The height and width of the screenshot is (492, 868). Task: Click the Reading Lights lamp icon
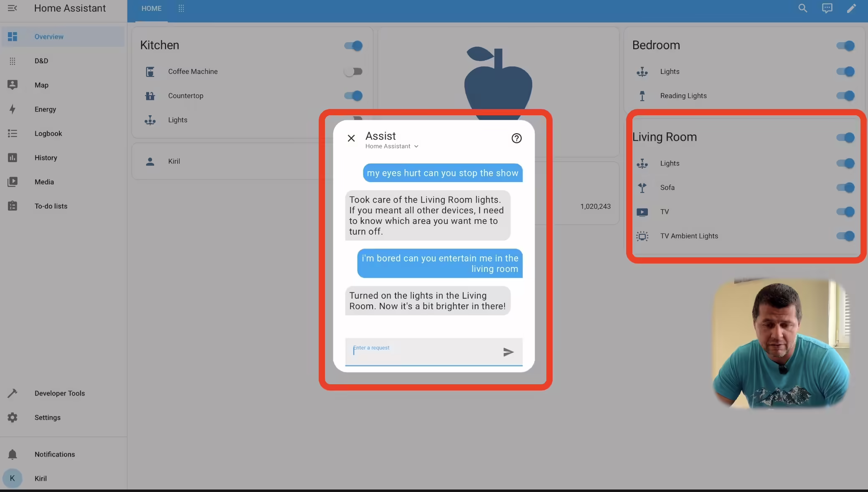click(x=642, y=96)
